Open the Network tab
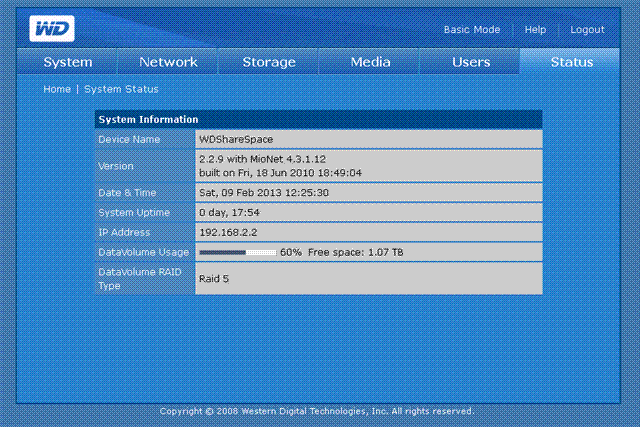Image resolution: width=640 pixels, height=427 pixels. [x=168, y=62]
